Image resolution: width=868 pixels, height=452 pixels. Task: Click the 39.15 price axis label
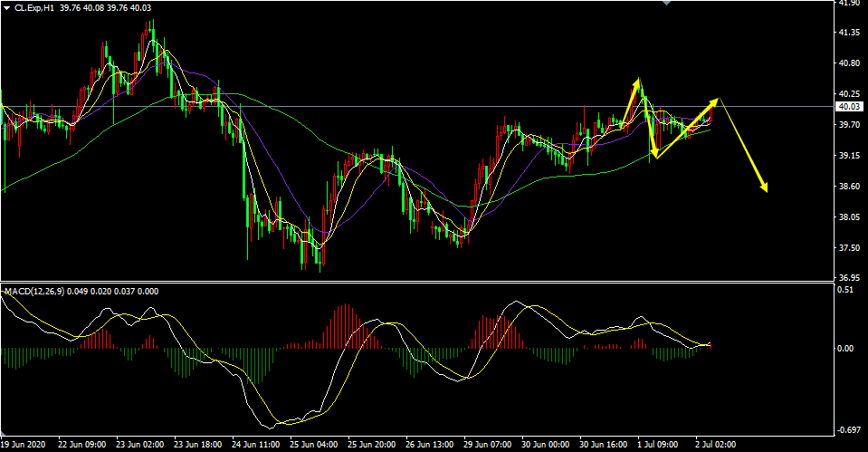(x=849, y=156)
